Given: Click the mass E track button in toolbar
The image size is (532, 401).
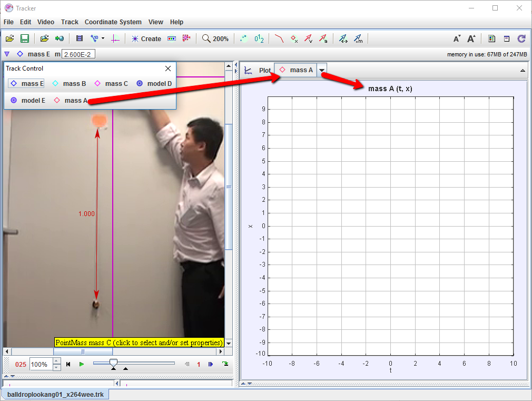Looking at the screenshot, I should [x=33, y=54].
